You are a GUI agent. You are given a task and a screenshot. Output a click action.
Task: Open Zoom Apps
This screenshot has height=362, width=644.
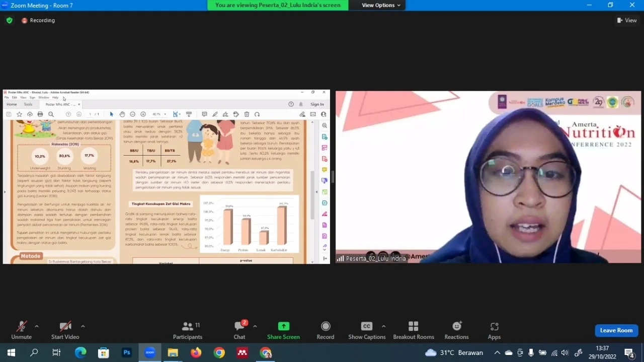point(494,330)
